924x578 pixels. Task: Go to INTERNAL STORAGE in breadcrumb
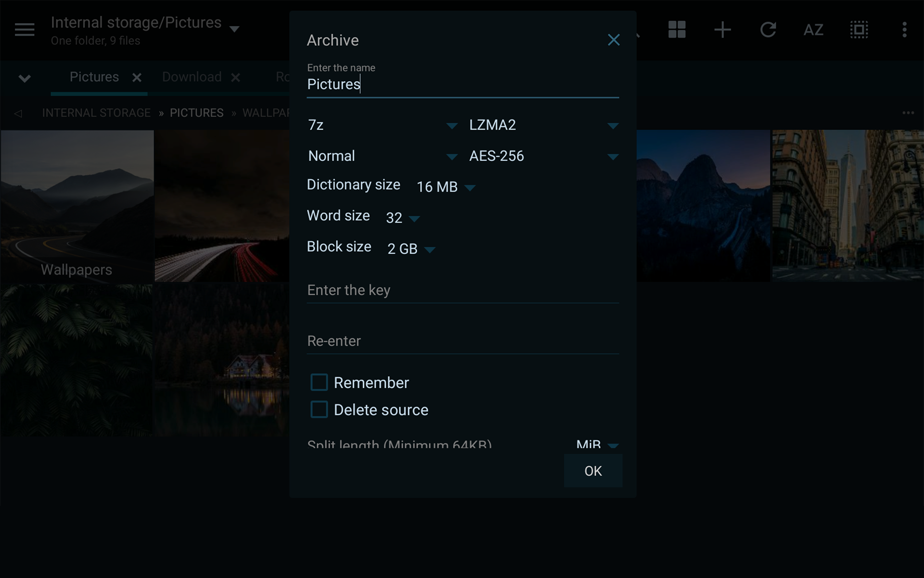pyautogui.click(x=96, y=113)
